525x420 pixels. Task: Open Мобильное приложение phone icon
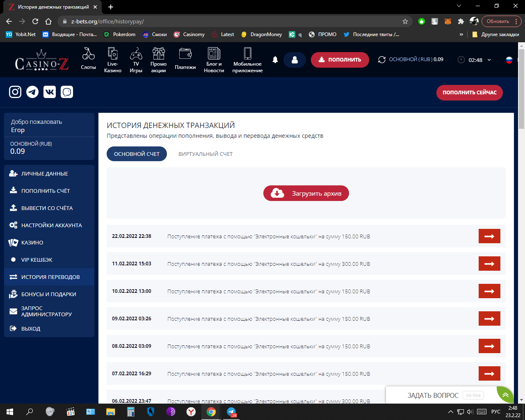click(x=247, y=53)
